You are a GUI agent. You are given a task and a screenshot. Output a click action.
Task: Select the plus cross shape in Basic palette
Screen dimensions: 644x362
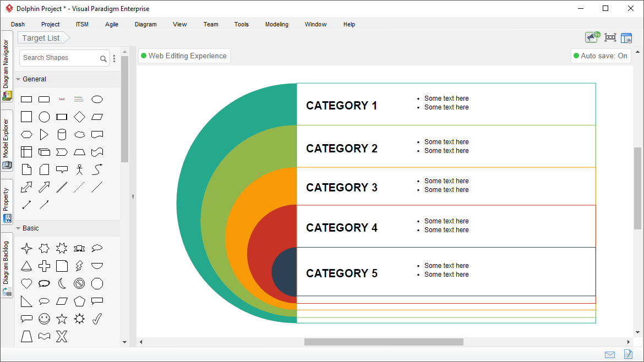pyautogui.click(x=44, y=266)
